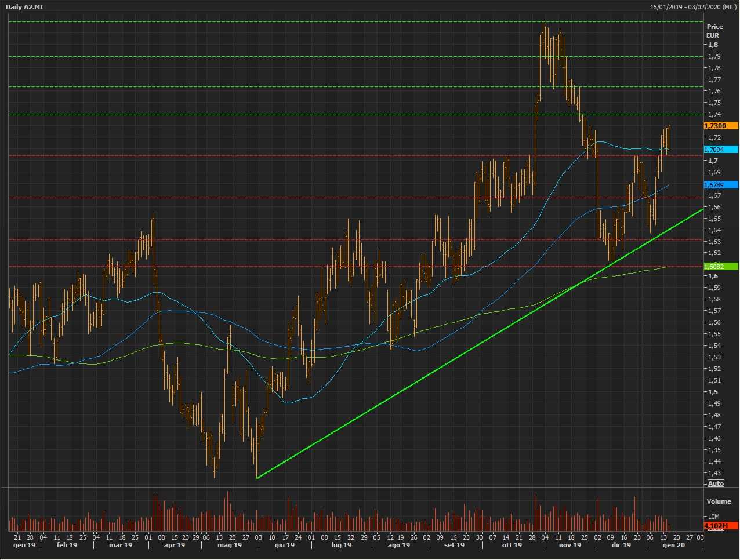Viewport: 740px width, 560px height.
Task: Click the lug 19 month label
Action: (341, 545)
